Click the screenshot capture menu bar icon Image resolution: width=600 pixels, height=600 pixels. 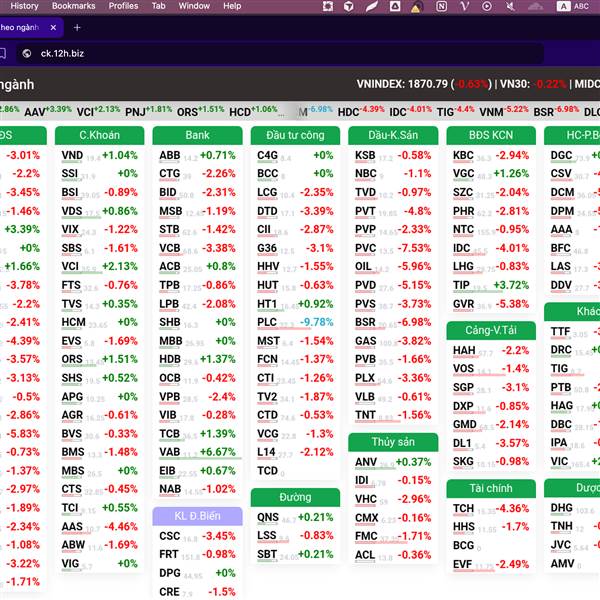tap(328, 6)
